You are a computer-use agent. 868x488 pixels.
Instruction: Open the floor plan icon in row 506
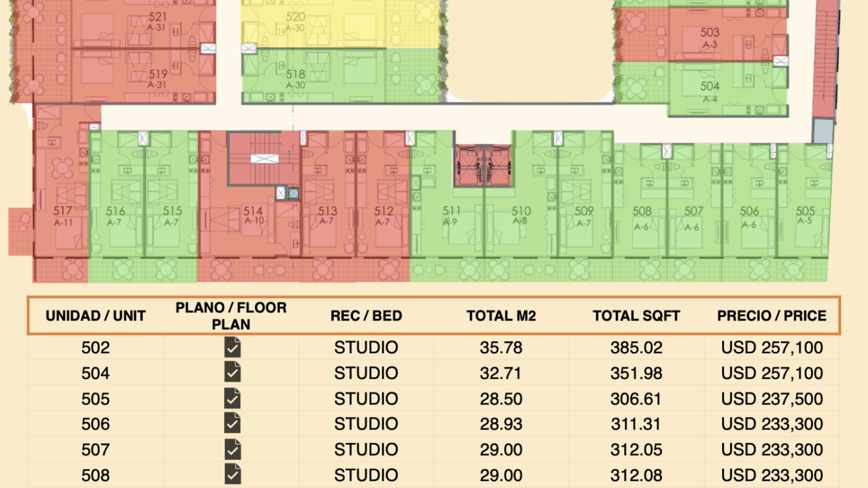pyautogui.click(x=232, y=424)
